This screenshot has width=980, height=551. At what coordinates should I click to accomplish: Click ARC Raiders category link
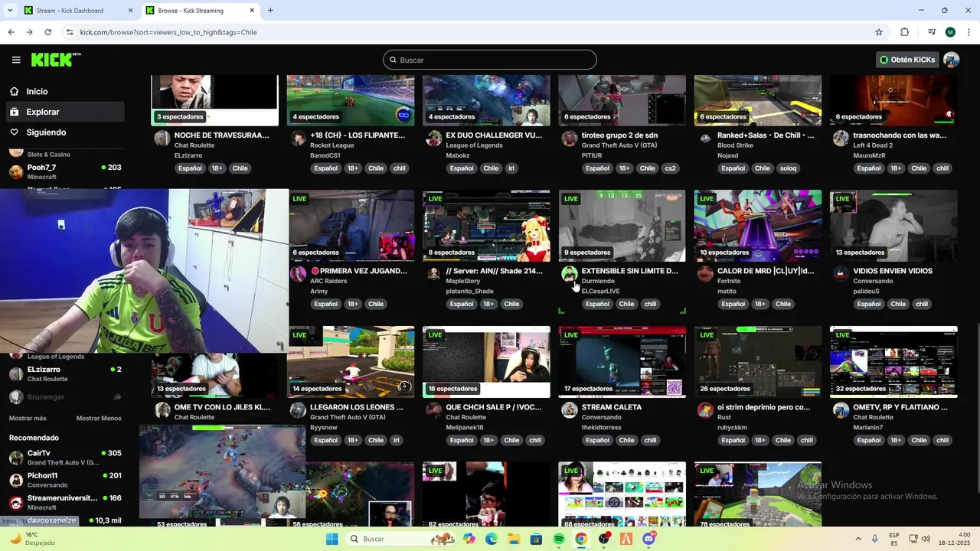328,281
